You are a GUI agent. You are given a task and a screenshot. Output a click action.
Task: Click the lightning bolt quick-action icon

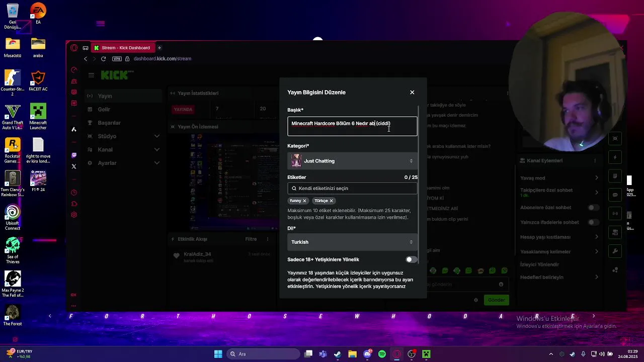tap(615, 157)
